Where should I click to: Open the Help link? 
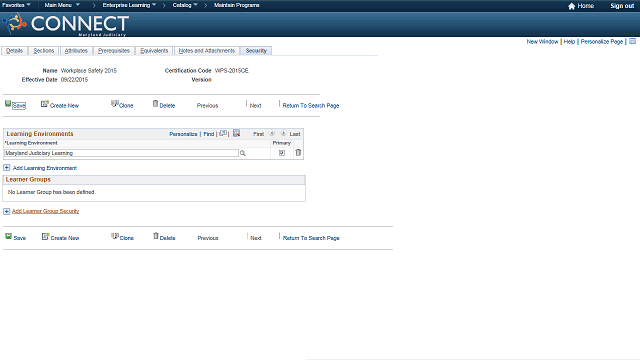[569, 42]
